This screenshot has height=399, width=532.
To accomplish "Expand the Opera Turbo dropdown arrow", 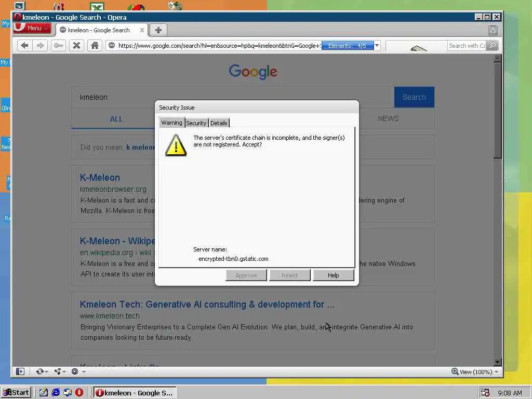I will click(84, 372).
